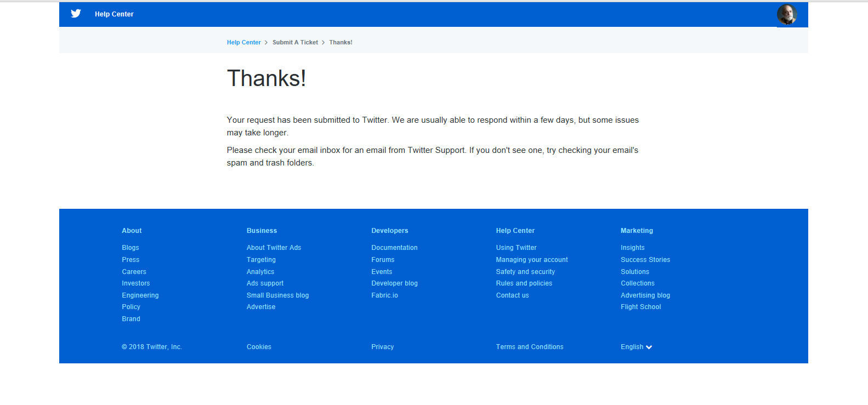This screenshot has width=868, height=405.
Task: Open the Targeting footer link
Action: coord(261,260)
